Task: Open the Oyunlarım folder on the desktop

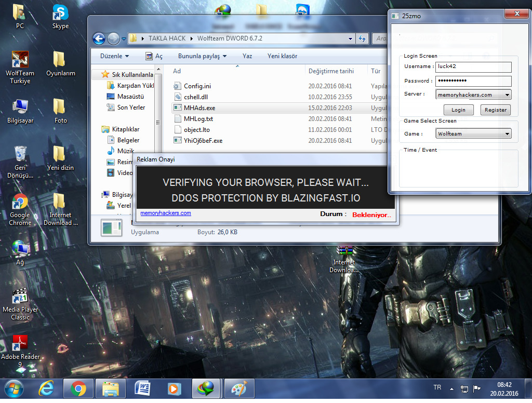Action: 60,63
